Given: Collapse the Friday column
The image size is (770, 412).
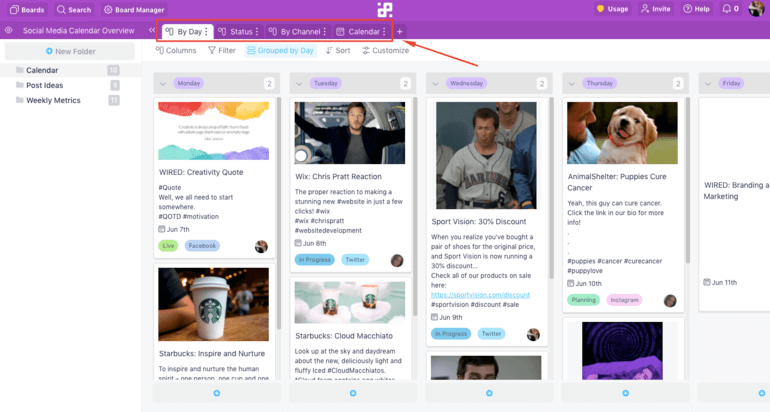Looking at the screenshot, I should pyautogui.click(x=708, y=83).
